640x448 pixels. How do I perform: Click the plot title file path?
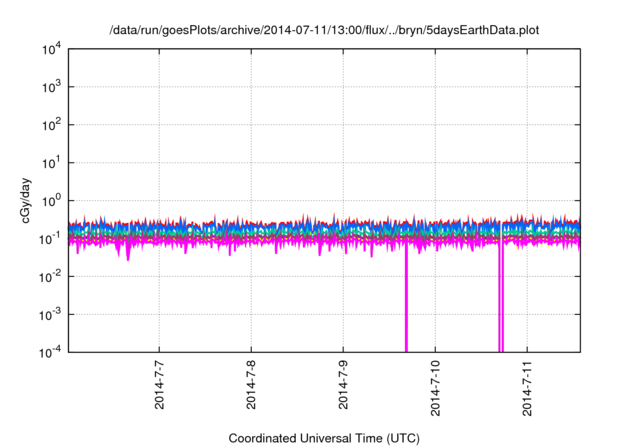(324, 30)
